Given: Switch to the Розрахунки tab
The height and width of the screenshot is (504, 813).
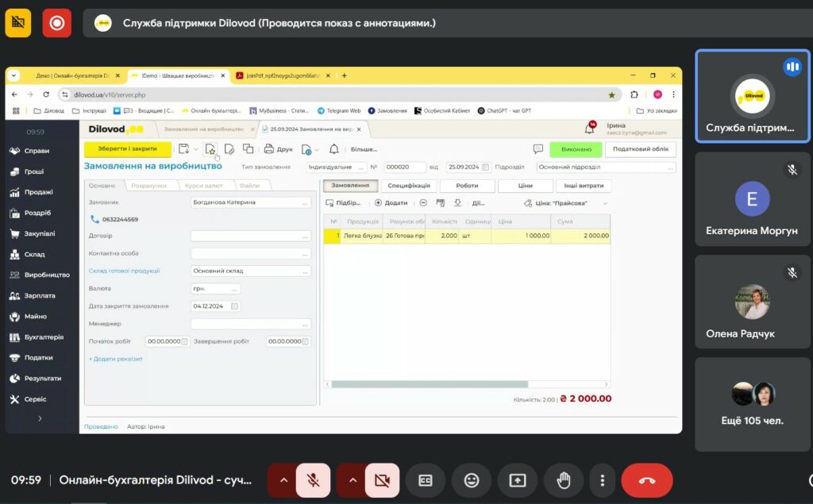Looking at the screenshot, I should pos(148,186).
